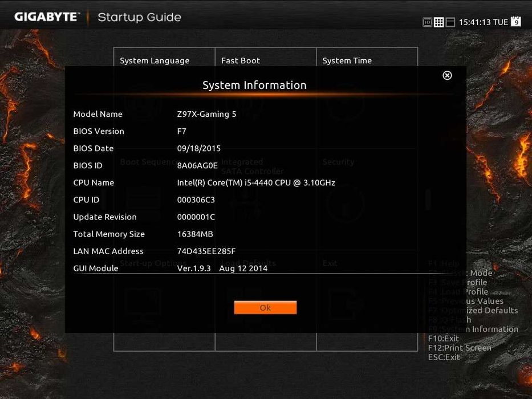
Task: Close the System Information dialog with the X icon
Action: tap(447, 75)
